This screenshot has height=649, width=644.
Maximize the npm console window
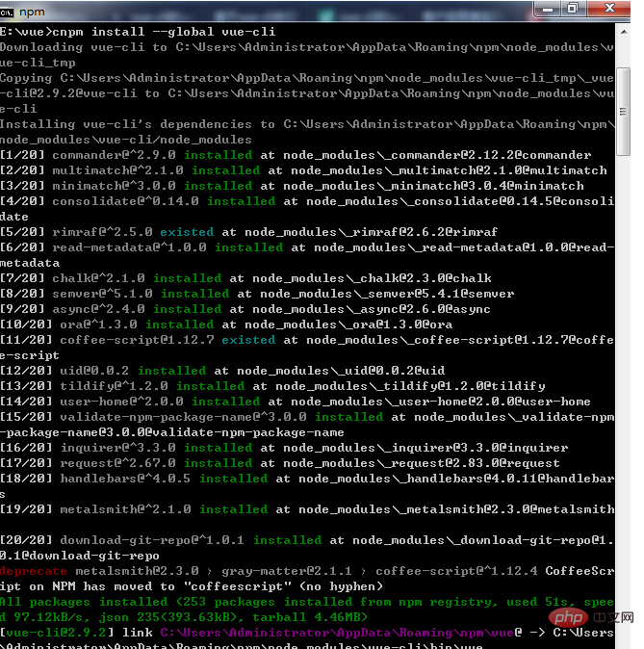point(573,9)
